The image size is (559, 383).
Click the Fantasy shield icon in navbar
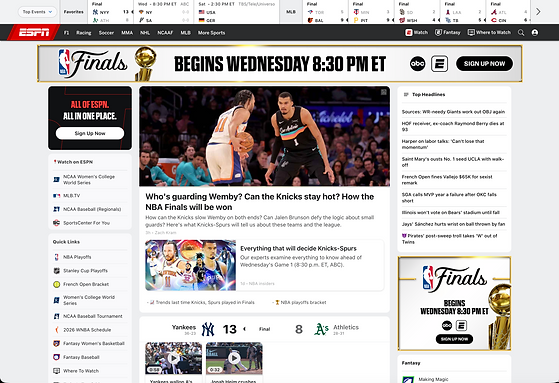438,32
